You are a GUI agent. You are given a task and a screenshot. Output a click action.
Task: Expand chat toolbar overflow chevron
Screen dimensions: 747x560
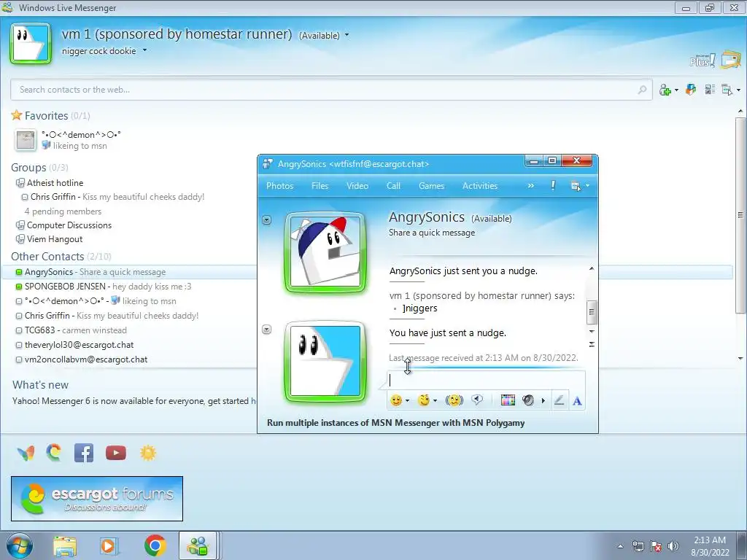531,186
